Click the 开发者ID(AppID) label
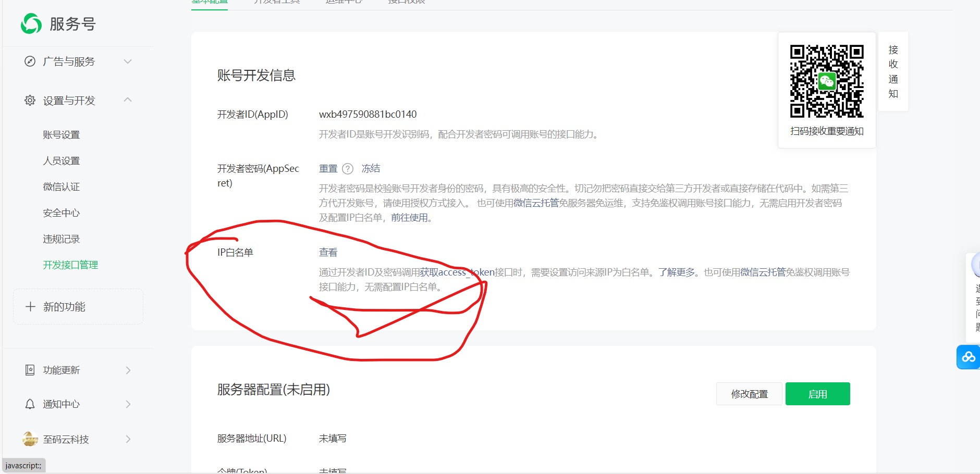The width and height of the screenshot is (980, 474). coord(253,115)
